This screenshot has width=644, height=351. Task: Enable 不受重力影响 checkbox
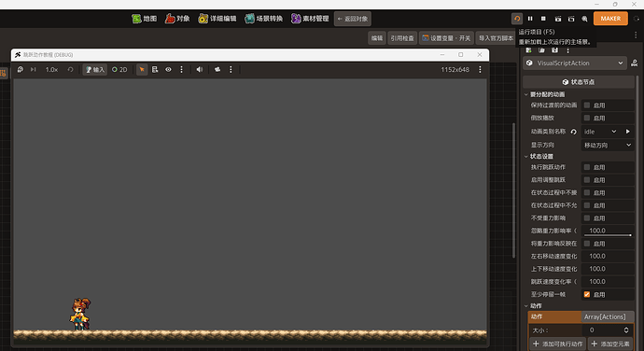tap(587, 218)
